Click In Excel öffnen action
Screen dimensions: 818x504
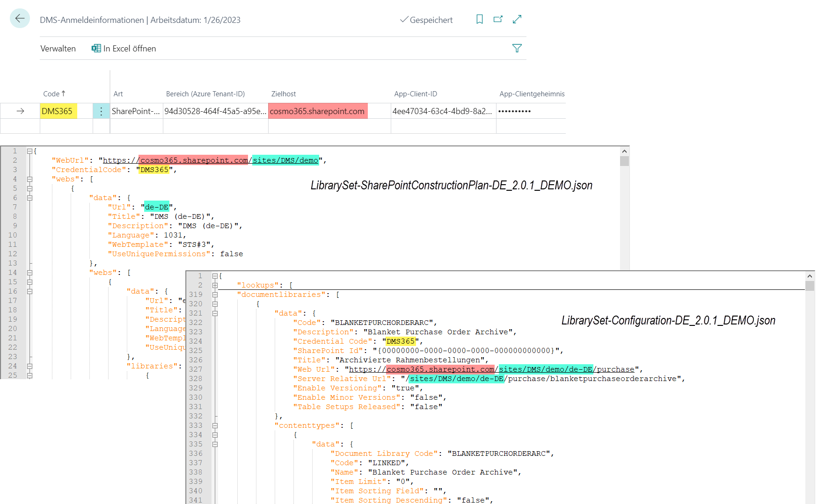click(x=129, y=49)
